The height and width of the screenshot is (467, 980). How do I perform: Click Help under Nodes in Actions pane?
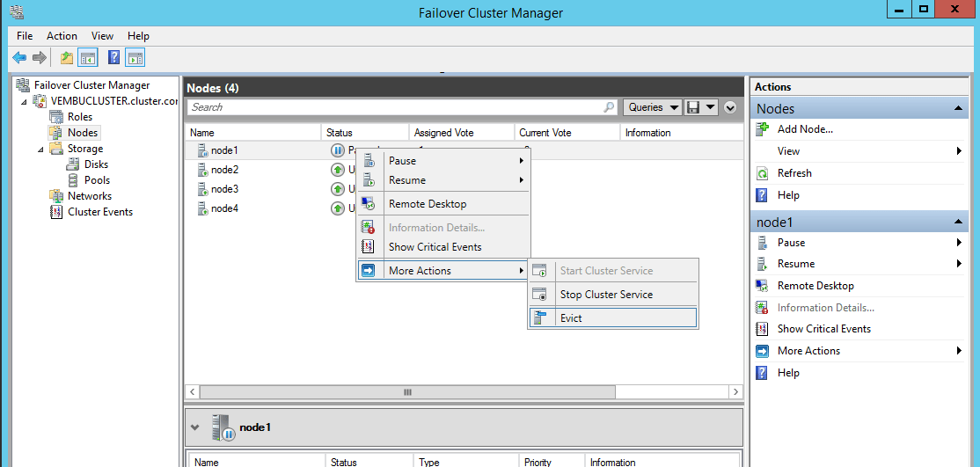(788, 195)
